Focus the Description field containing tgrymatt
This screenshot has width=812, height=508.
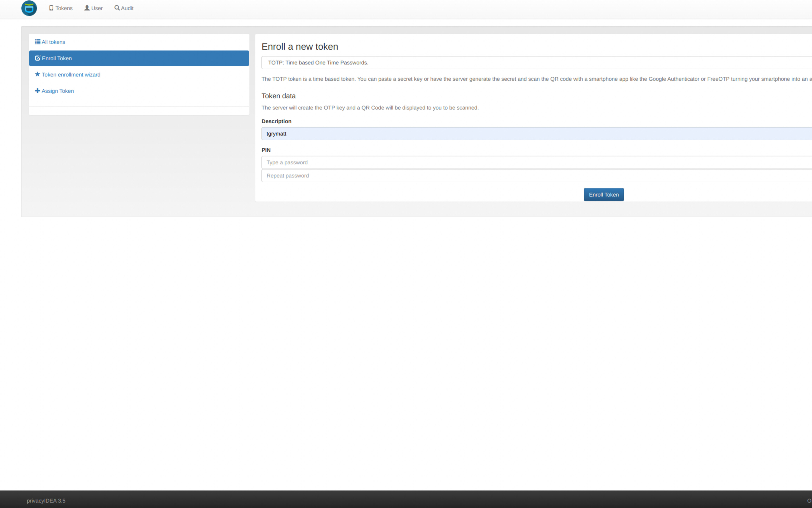pyautogui.click(x=537, y=134)
